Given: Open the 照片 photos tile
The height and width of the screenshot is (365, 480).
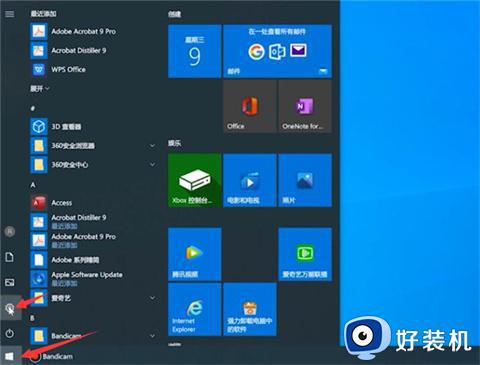Looking at the screenshot, I should coord(305,180).
